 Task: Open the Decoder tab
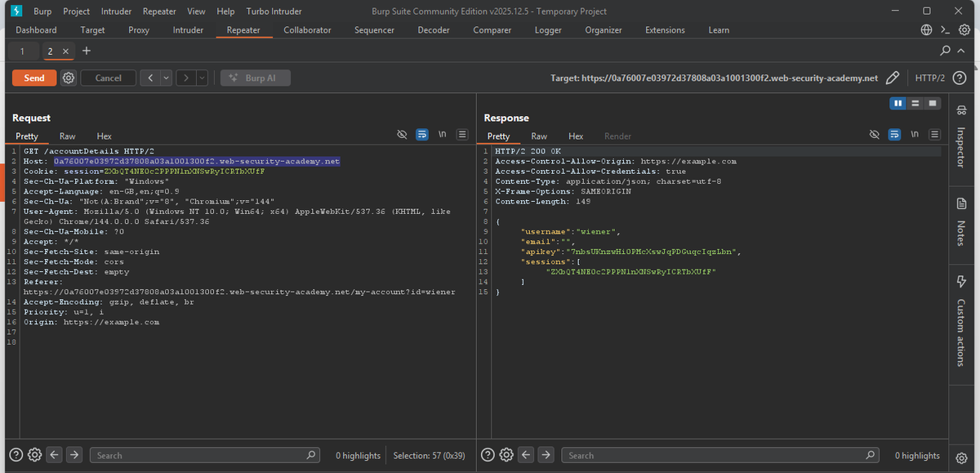pyautogui.click(x=434, y=30)
